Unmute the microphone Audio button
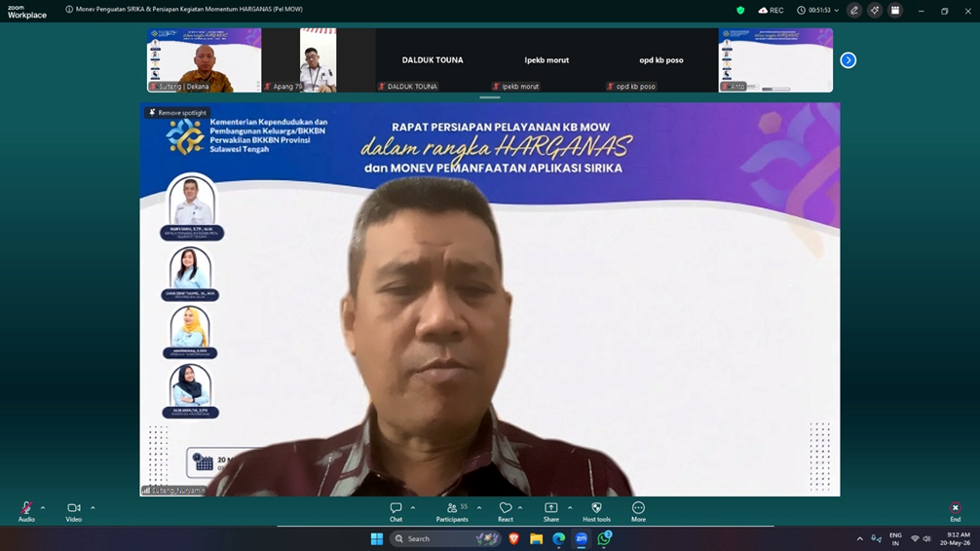 26,512
